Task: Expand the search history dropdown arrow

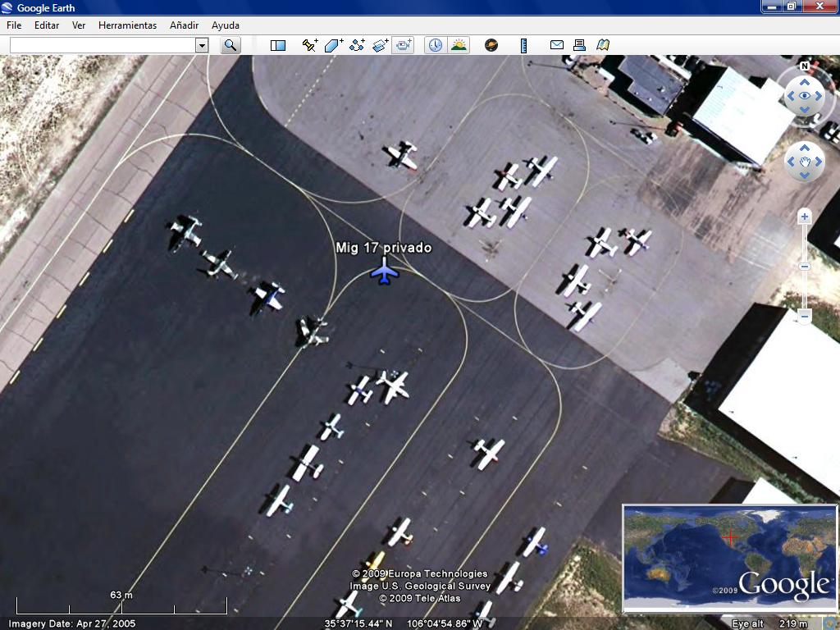Action: coord(202,45)
